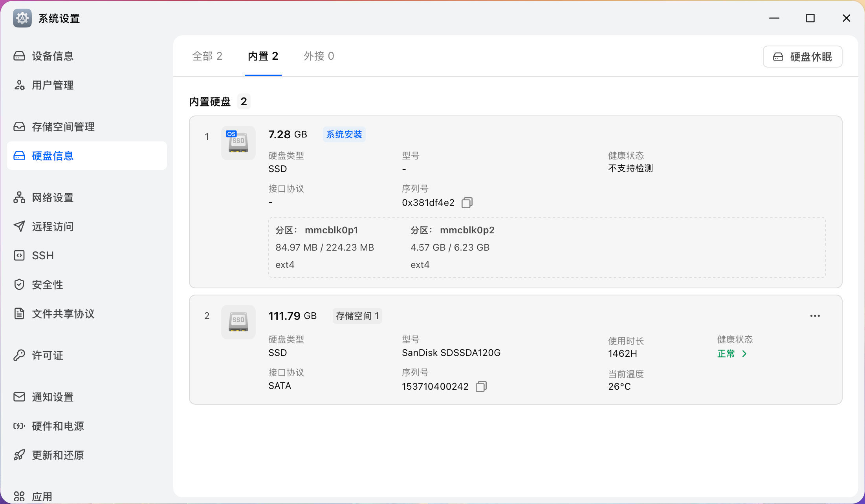The height and width of the screenshot is (504, 865).
Task: Open Update and Restore section
Action: pyautogui.click(x=58, y=455)
